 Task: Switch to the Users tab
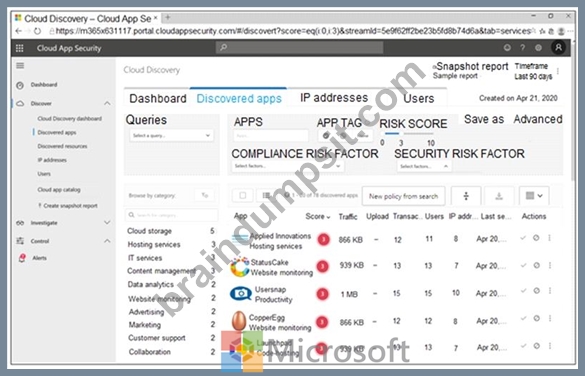click(419, 98)
